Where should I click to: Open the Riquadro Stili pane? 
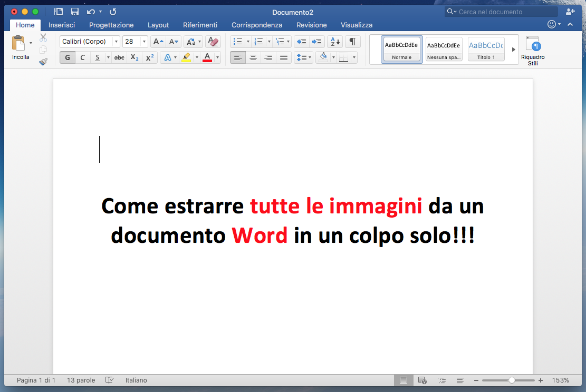pos(533,51)
